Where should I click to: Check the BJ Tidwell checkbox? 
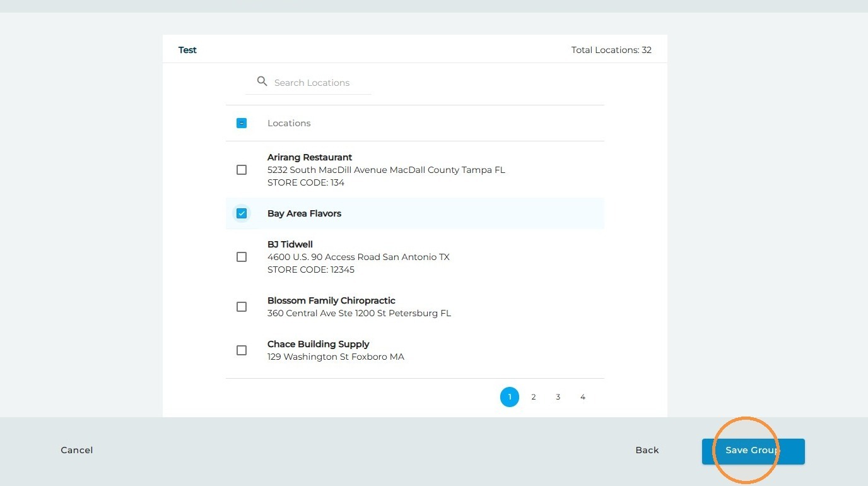(x=242, y=257)
